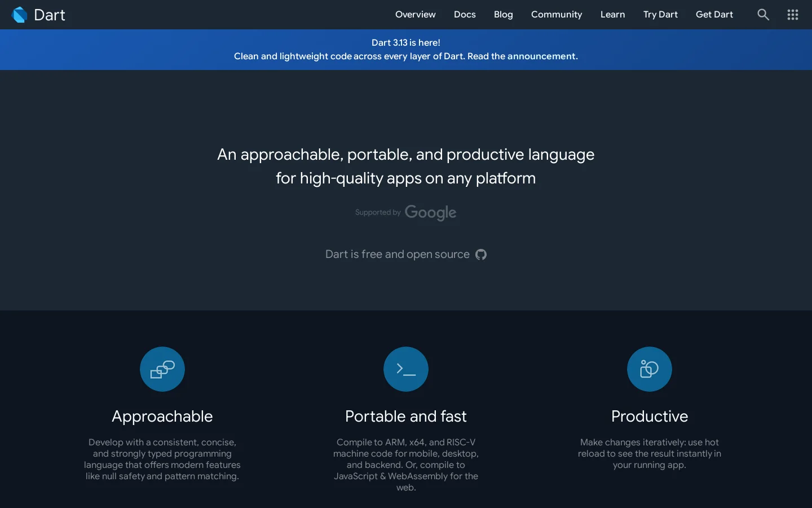Click the Dart wordmark text
The height and width of the screenshot is (508, 812).
(50, 15)
